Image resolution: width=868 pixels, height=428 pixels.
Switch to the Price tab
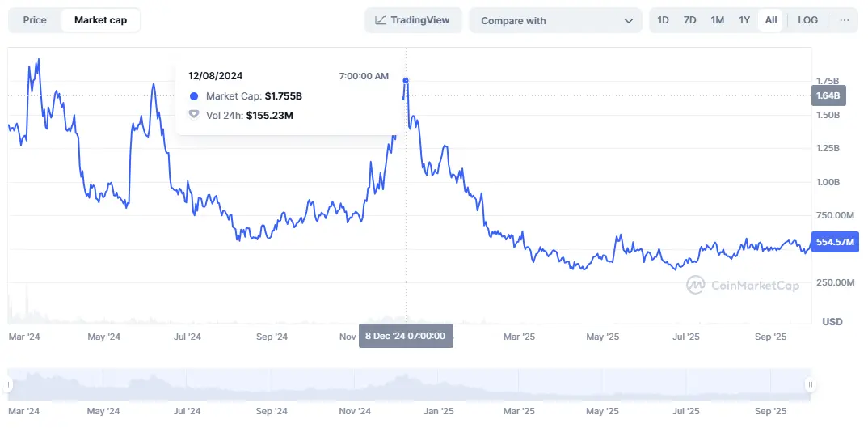point(35,20)
